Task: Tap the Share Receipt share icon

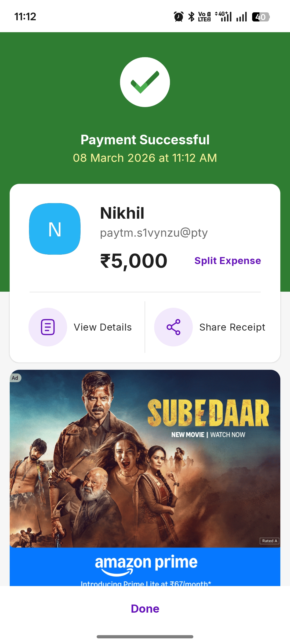Action: pos(173,327)
